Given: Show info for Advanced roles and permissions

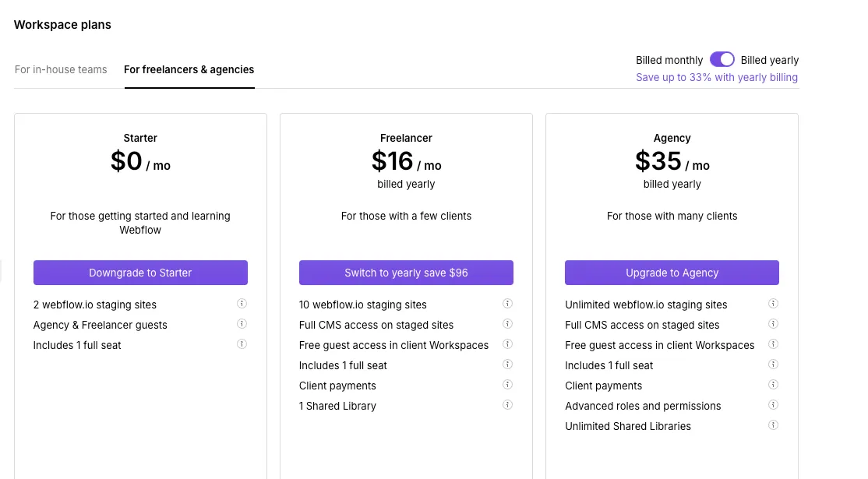Looking at the screenshot, I should click(x=773, y=405).
